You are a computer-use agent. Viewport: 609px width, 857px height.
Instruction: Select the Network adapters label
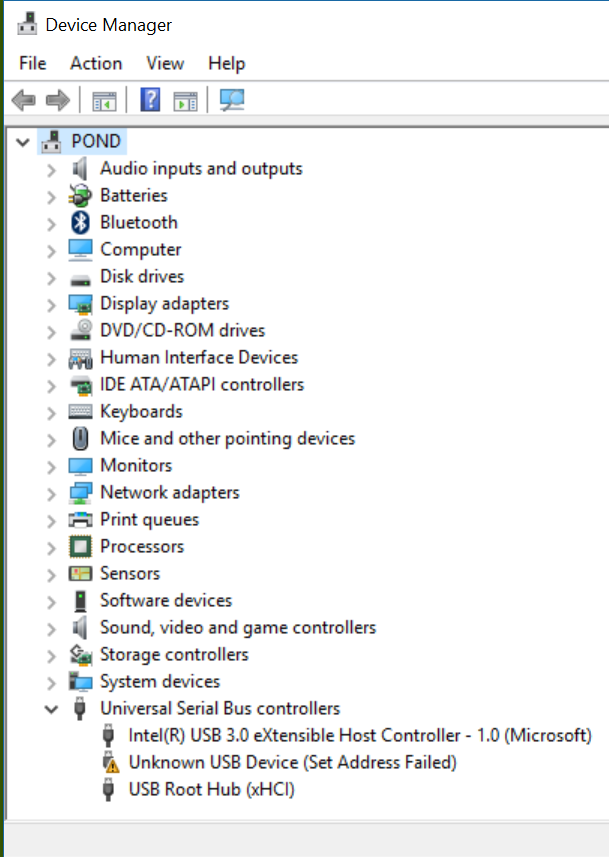(x=170, y=492)
